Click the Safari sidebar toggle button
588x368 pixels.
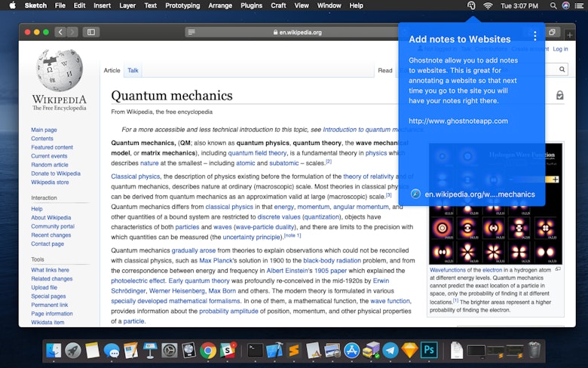(x=91, y=32)
